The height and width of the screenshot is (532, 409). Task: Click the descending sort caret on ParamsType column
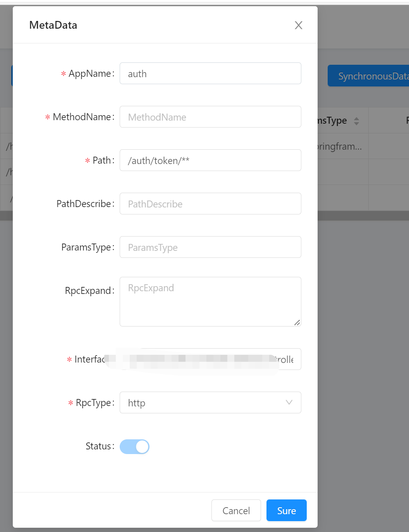click(356, 123)
